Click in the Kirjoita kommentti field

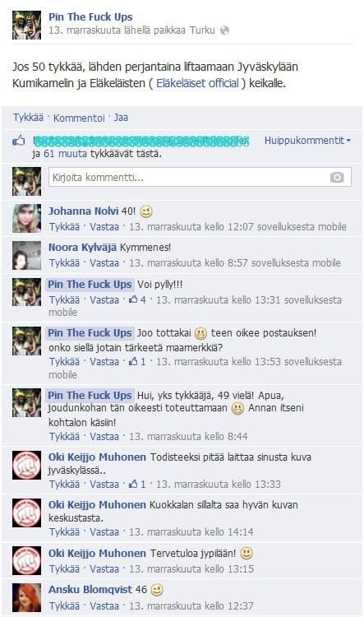pos(200,178)
